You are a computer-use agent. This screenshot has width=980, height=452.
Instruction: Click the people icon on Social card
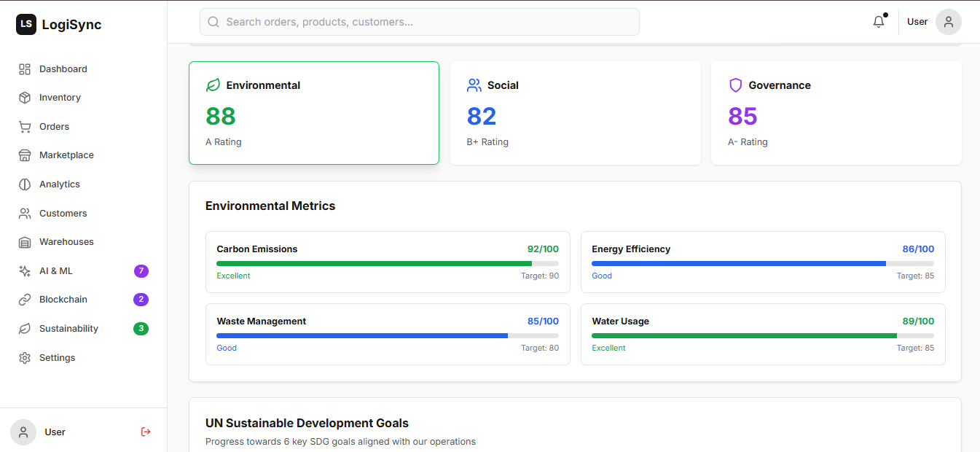click(474, 85)
